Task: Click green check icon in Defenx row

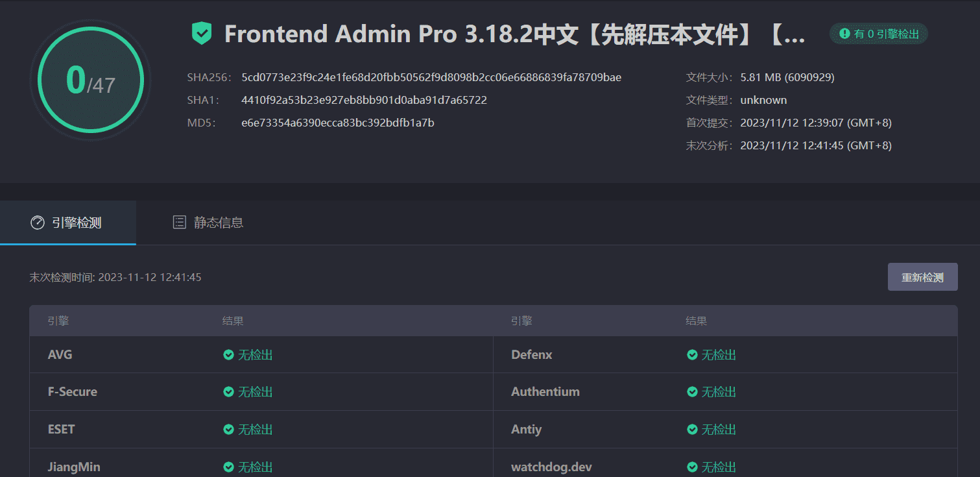Action: coord(692,355)
